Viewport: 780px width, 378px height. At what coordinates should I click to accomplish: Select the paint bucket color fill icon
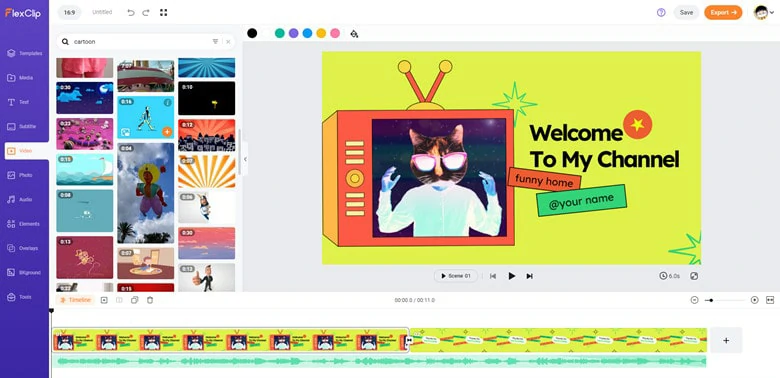(x=354, y=33)
